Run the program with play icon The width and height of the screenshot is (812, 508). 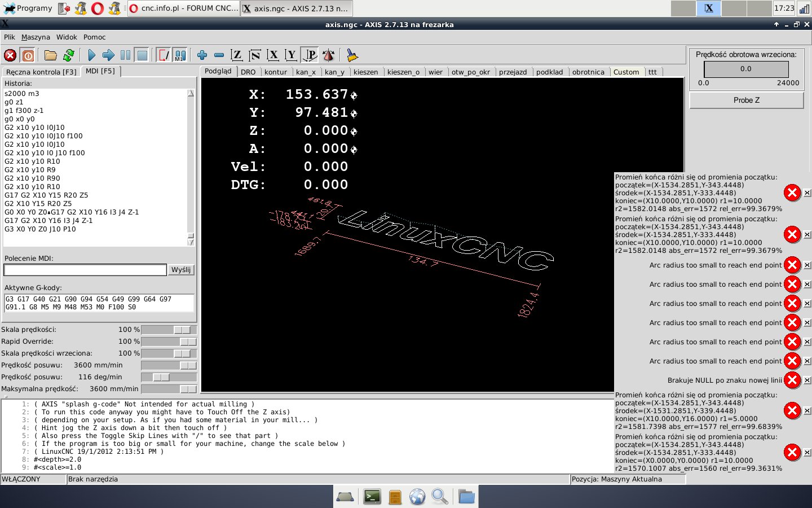[x=91, y=55]
